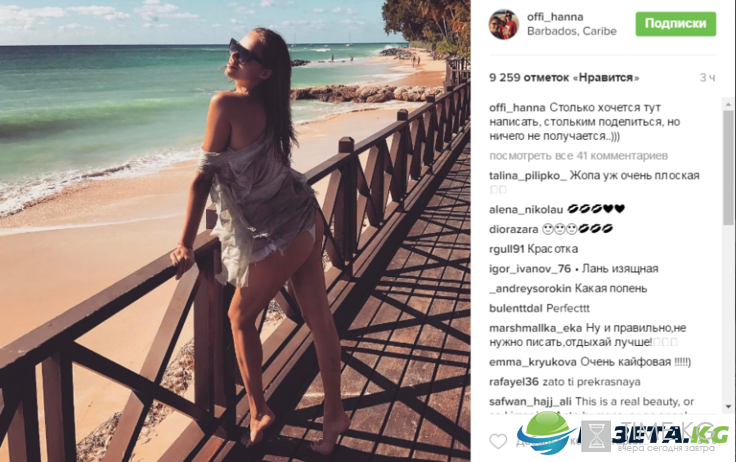Open alena_nikolau commenter profile
The width and height of the screenshot is (736, 462).
[x=526, y=209]
